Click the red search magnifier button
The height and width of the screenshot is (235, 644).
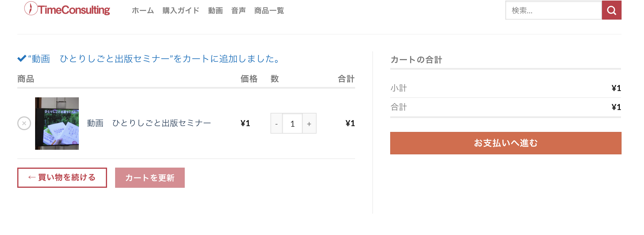point(611,10)
